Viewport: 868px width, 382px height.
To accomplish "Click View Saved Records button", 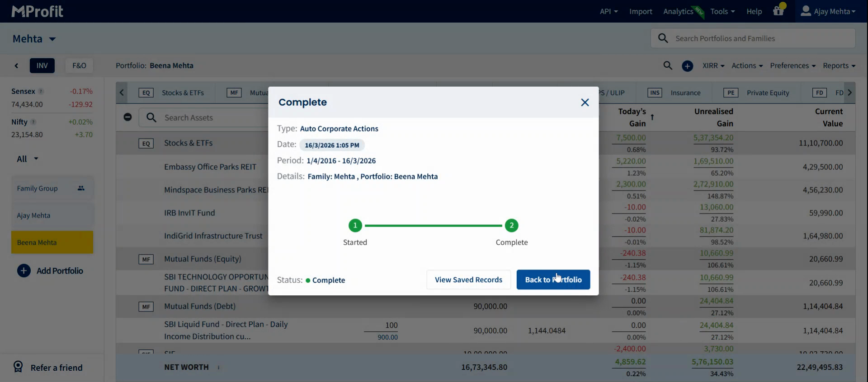I will coord(468,280).
